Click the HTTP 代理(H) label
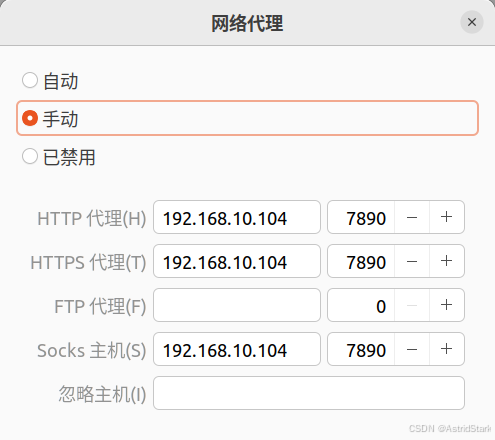Screen dimensions: 495x440 (x=92, y=219)
